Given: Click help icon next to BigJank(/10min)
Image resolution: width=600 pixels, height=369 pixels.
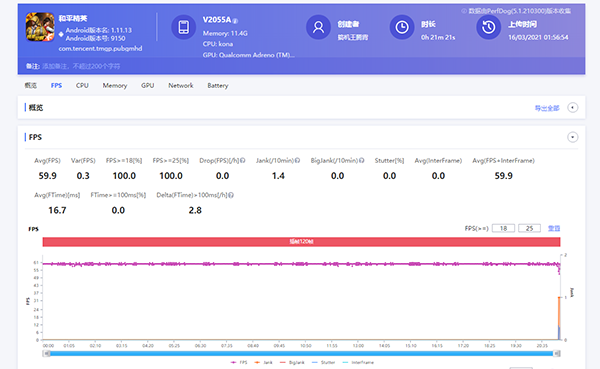Looking at the screenshot, I should coord(362,160).
